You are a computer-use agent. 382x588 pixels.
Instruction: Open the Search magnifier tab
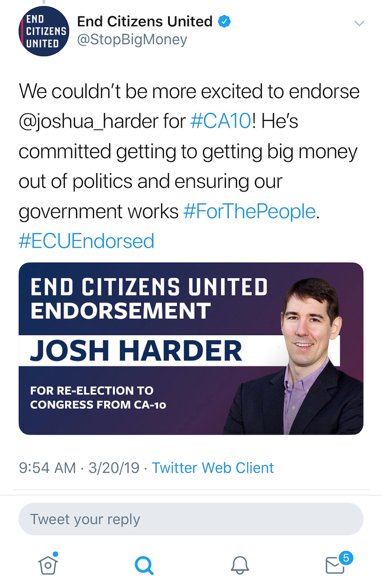tap(144, 565)
